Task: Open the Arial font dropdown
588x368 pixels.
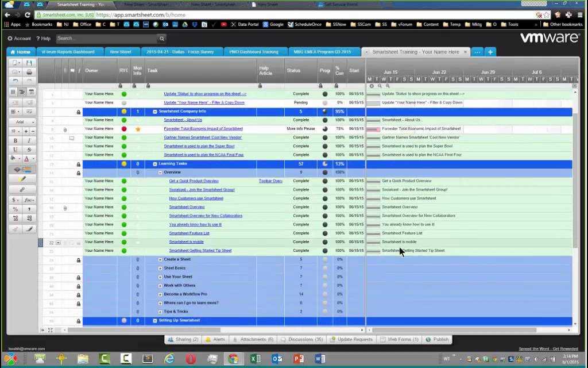Action: (x=22, y=122)
